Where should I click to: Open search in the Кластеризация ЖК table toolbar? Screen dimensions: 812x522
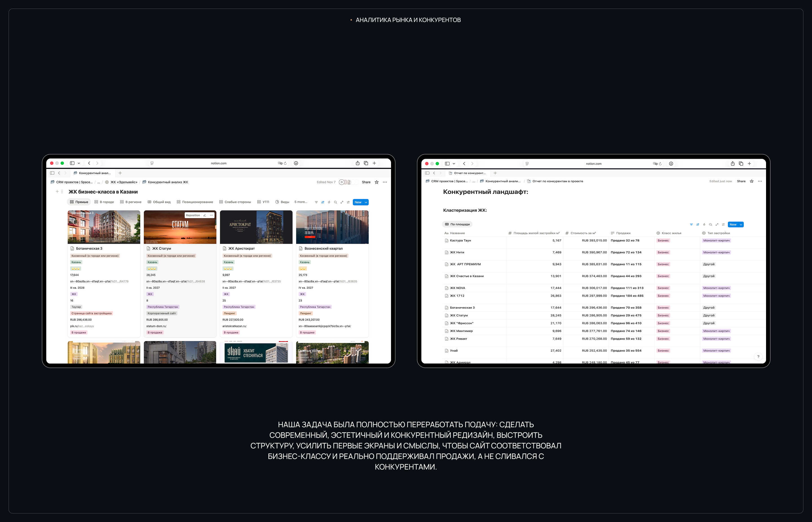[x=710, y=225]
